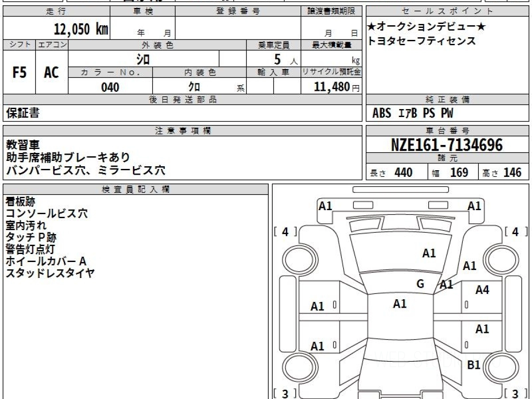Click the B1 damage mark on diagram
This screenshot has height=399, width=532.
474,365
